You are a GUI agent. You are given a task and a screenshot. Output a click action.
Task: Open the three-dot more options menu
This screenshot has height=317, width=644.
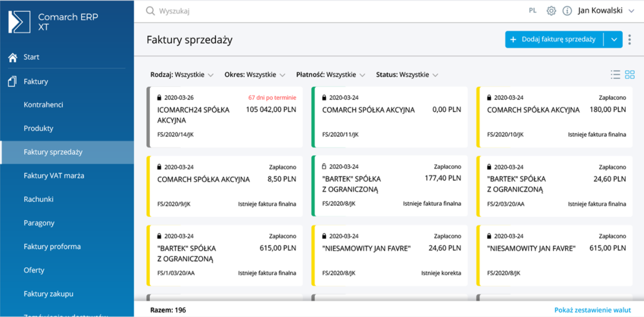(630, 40)
